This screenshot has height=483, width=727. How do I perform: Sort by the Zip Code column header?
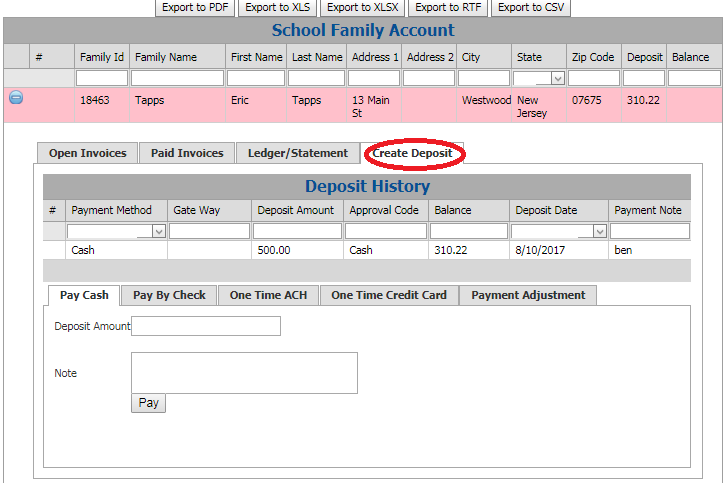tap(593, 57)
